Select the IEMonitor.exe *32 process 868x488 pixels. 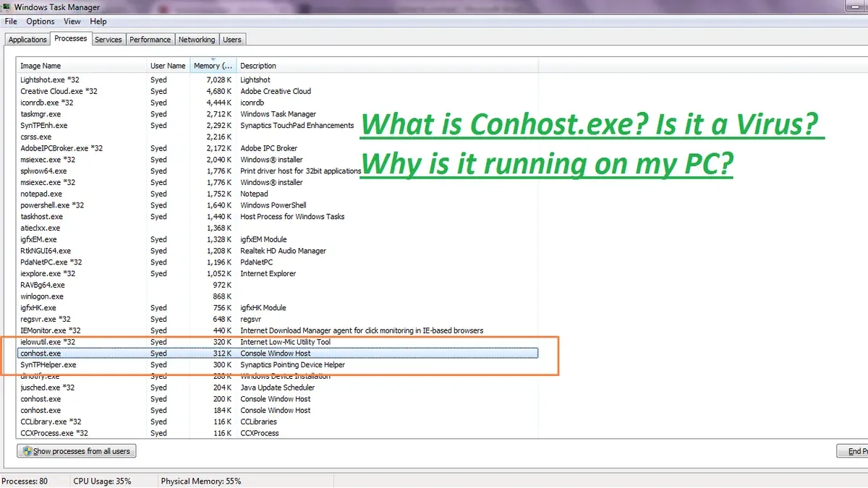278,330
